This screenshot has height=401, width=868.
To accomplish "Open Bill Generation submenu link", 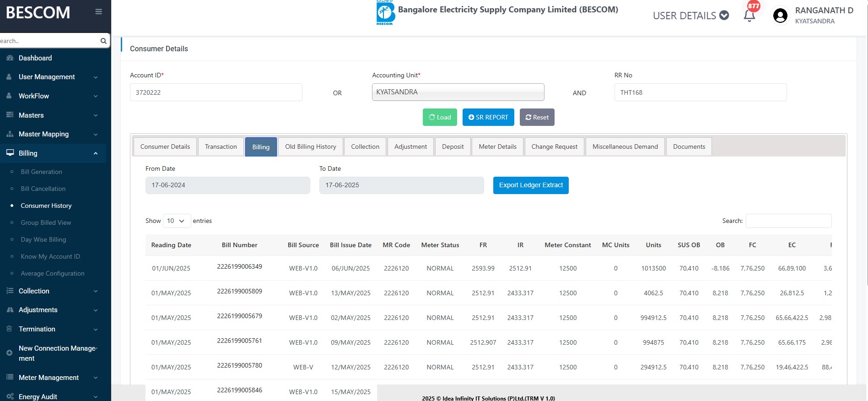I will coord(42,172).
